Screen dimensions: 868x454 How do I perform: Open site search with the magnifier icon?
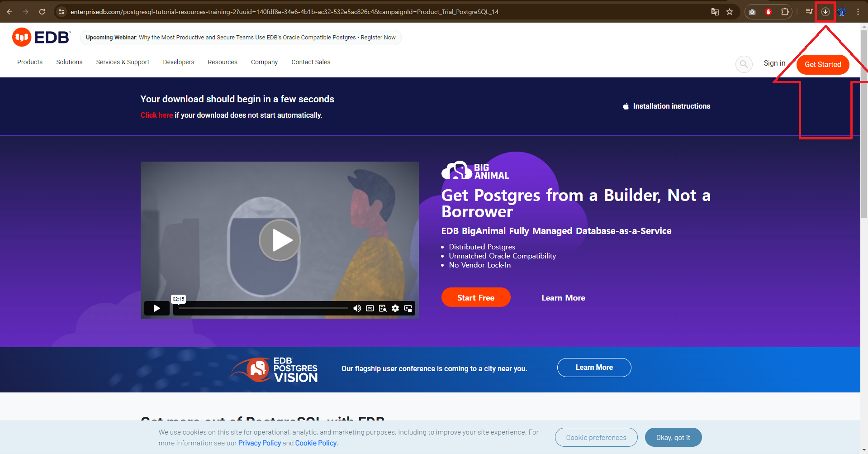point(744,64)
